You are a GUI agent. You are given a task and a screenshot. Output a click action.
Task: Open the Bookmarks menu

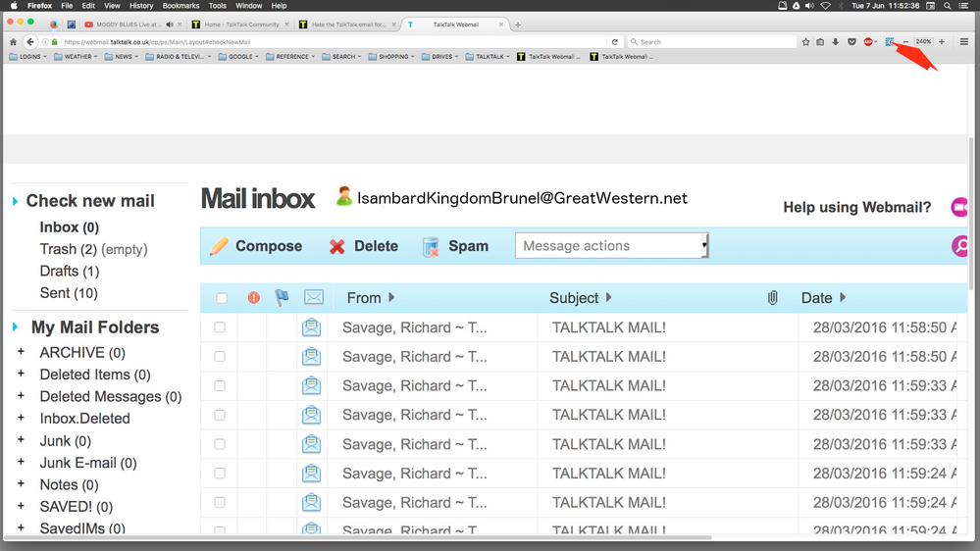(181, 6)
